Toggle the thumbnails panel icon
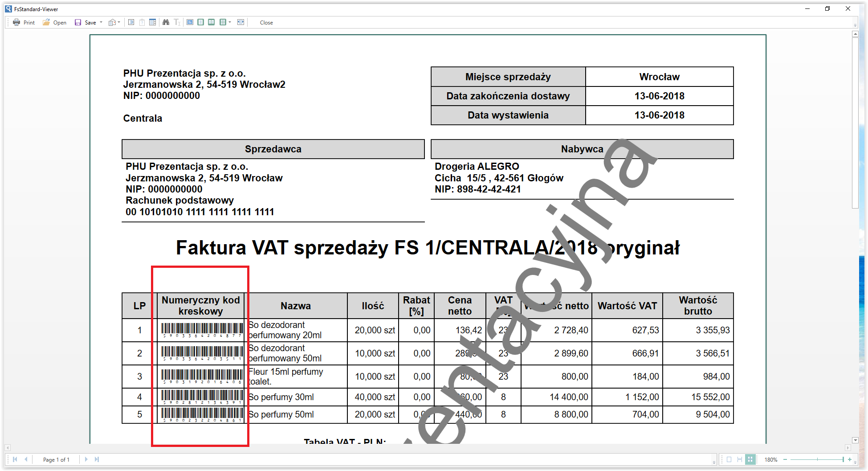 (x=153, y=22)
